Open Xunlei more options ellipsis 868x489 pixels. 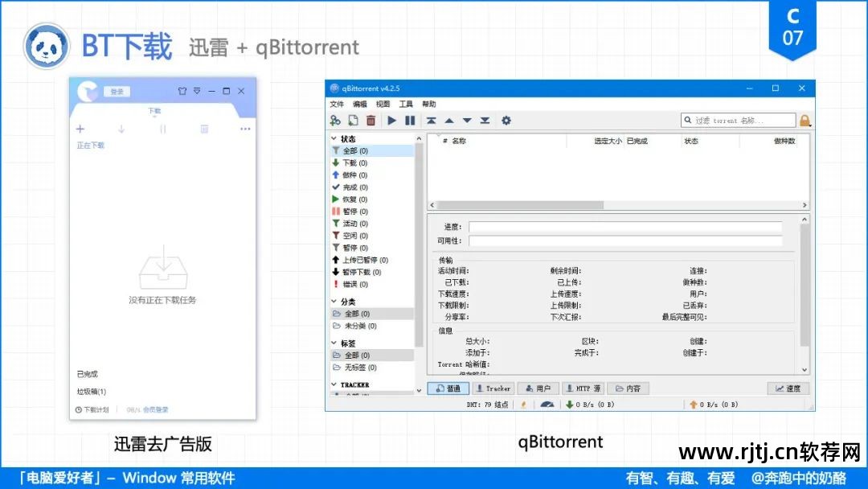[x=245, y=129]
